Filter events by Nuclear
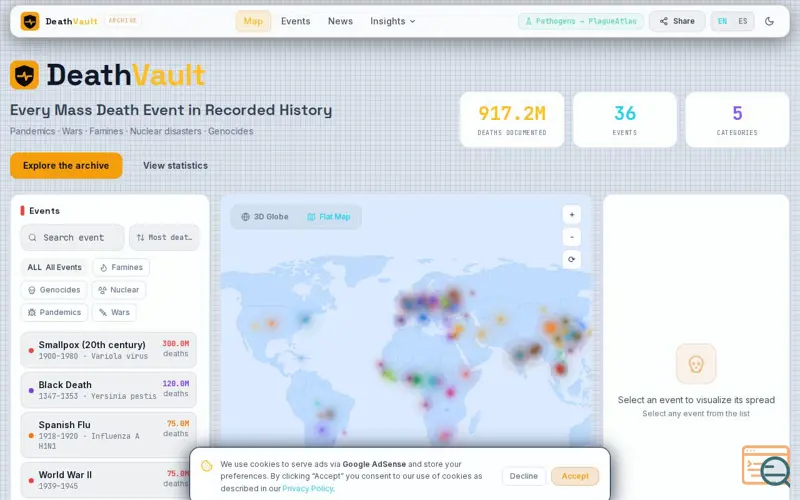The height and width of the screenshot is (500, 800). [x=119, y=290]
